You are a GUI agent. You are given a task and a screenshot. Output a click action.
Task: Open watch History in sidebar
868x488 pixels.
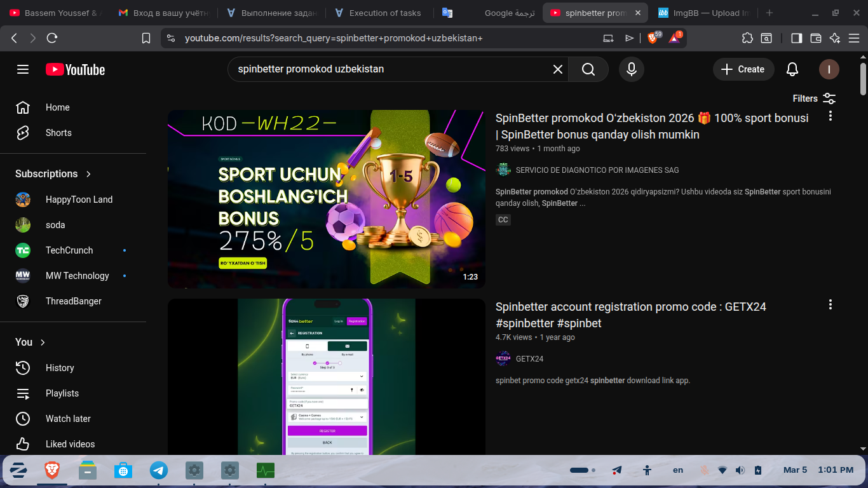coord(73,368)
